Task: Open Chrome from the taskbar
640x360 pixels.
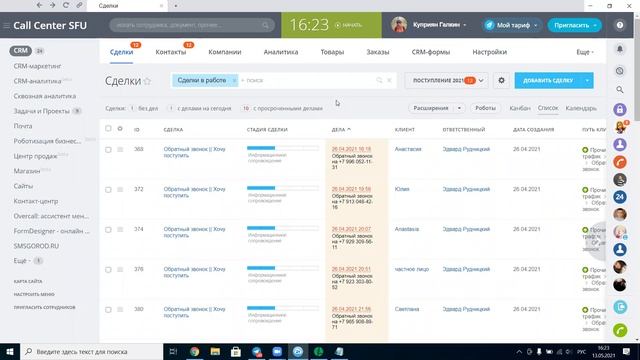Action: [195, 351]
